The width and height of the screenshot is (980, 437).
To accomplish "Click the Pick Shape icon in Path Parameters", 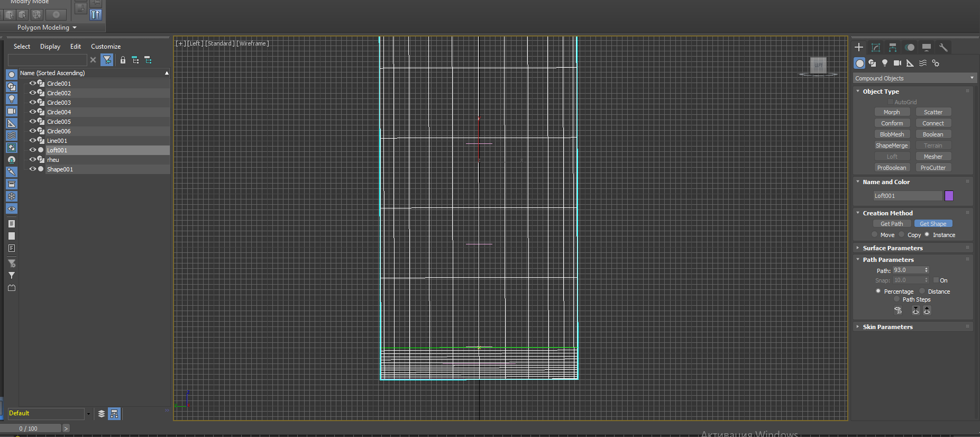I will coord(898,311).
